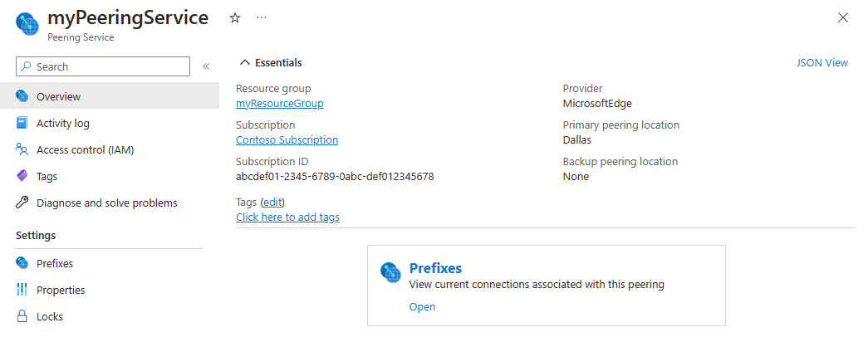Screen dimensions: 868x342
Task: Open the myResourceGroup link
Action: [x=279, y=104]
